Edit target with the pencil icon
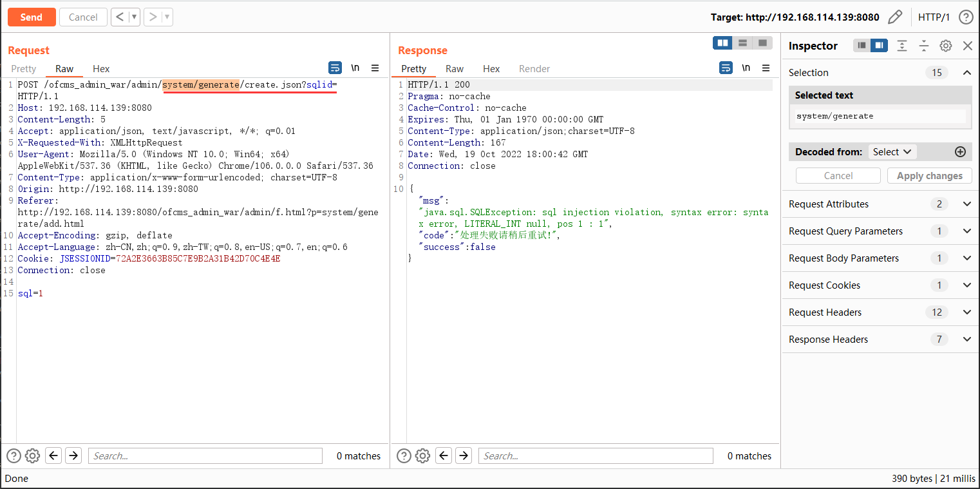Screen dimensions: 980x489 click(x=895, y=17)
